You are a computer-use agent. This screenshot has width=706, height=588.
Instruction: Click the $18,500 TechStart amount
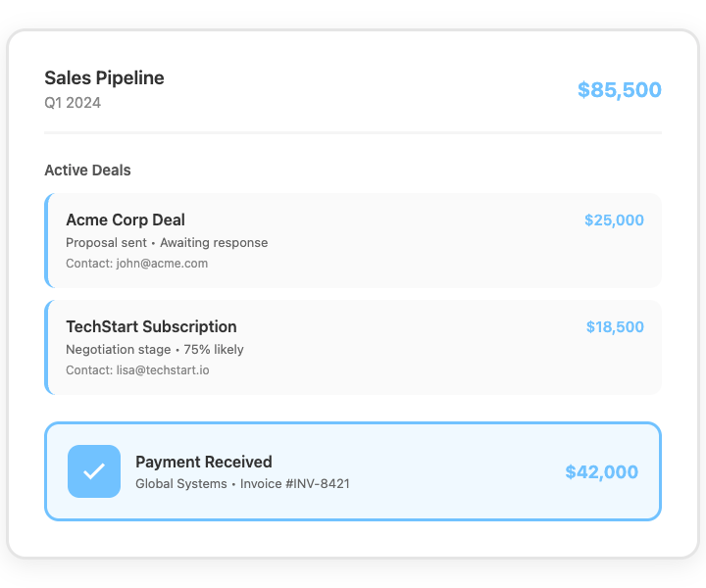[615, 326]
